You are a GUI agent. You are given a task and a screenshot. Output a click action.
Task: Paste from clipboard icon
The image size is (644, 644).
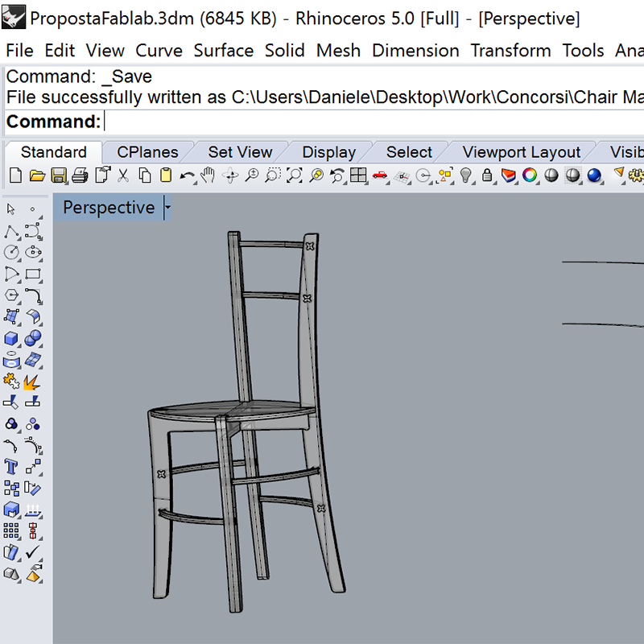point(166,175)
